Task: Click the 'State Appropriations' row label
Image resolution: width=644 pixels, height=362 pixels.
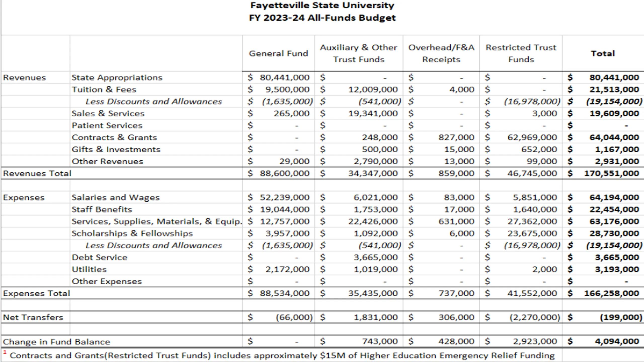Action: [117, 77]
